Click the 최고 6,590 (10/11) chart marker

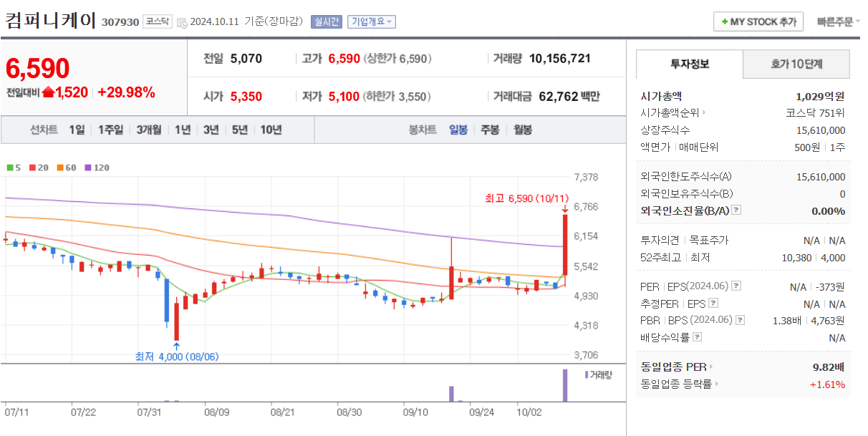(526, 198)
